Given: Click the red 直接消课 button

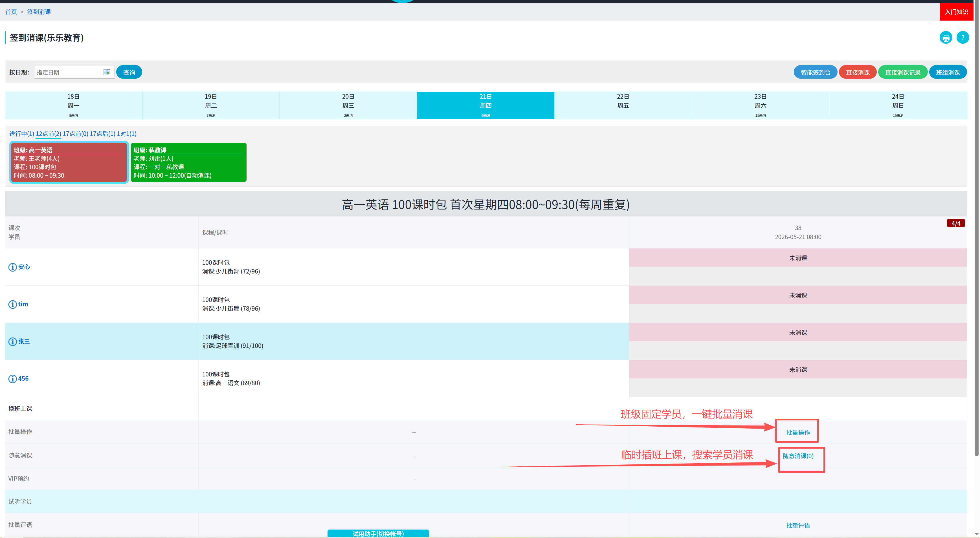Looking at the screenshot, I should coord(858,72).
